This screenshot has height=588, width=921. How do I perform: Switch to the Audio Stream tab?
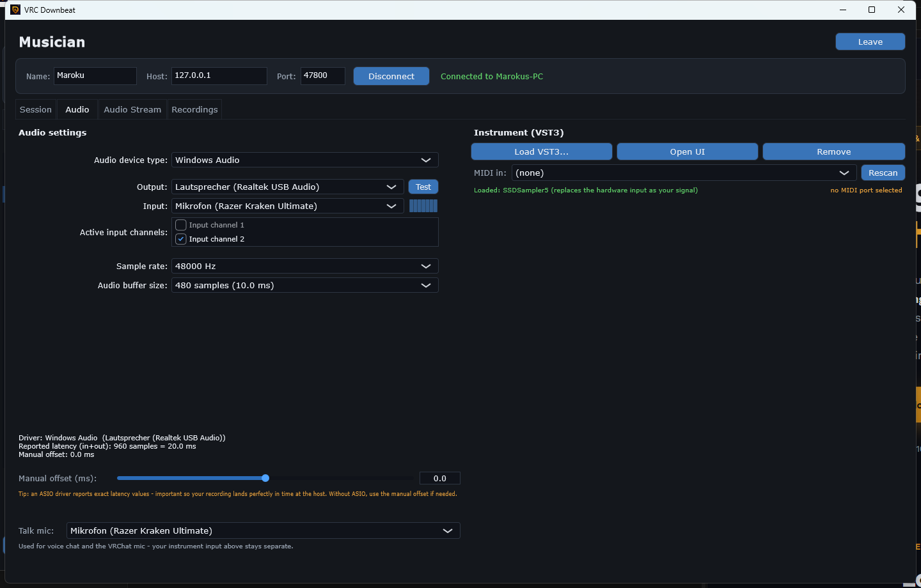coord(132,109)
